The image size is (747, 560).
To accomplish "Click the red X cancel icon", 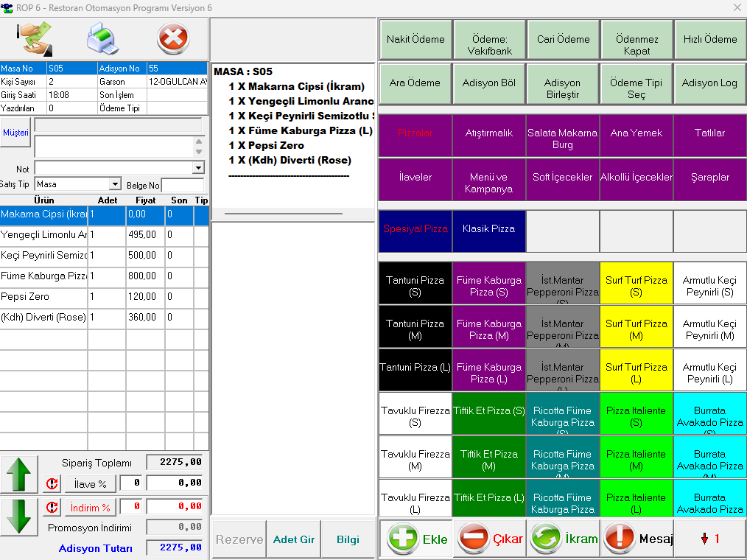I will tap(173, 39).
